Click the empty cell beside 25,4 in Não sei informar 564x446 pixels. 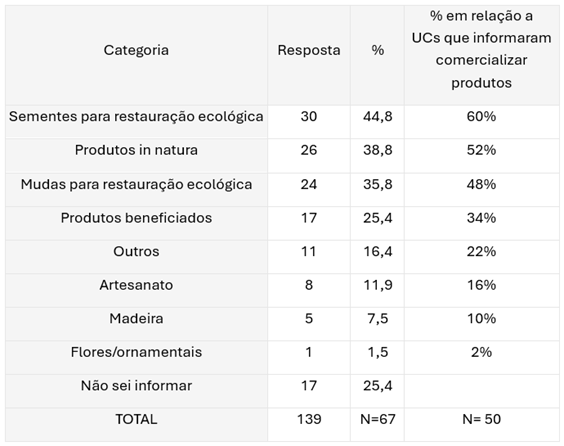pyautogui.click(x=482, y=391)
